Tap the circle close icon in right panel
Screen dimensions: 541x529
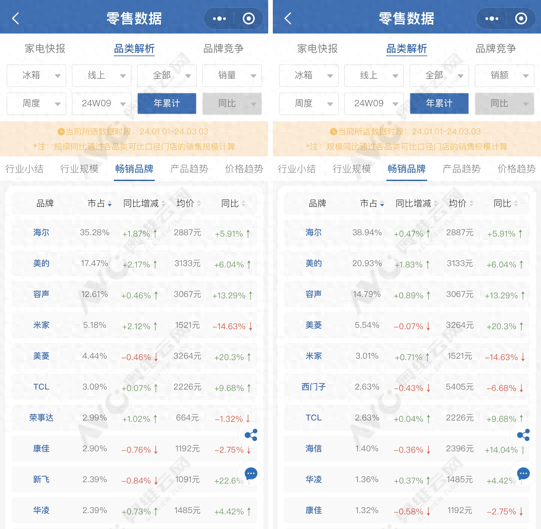(x=521, y=19)
